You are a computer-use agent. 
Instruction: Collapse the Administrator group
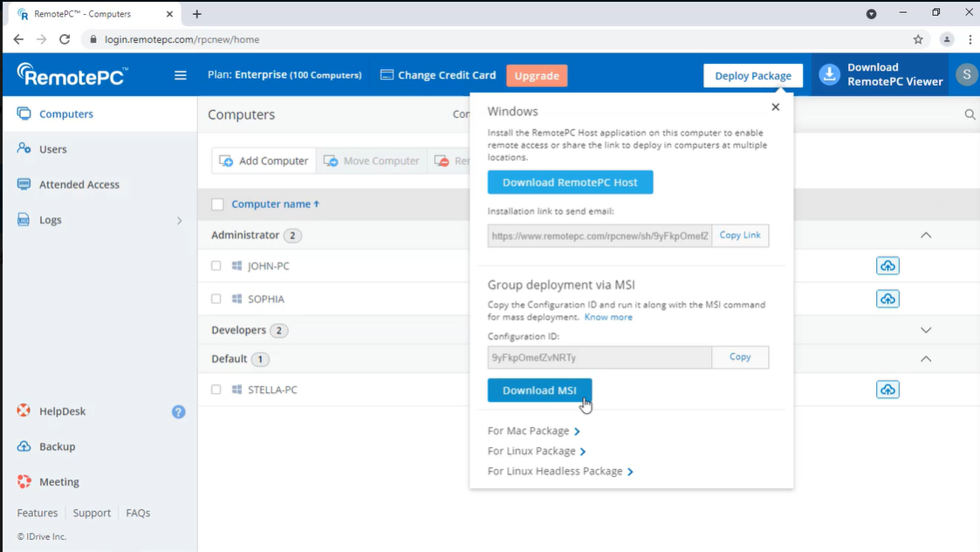click(x=926, y=235)
